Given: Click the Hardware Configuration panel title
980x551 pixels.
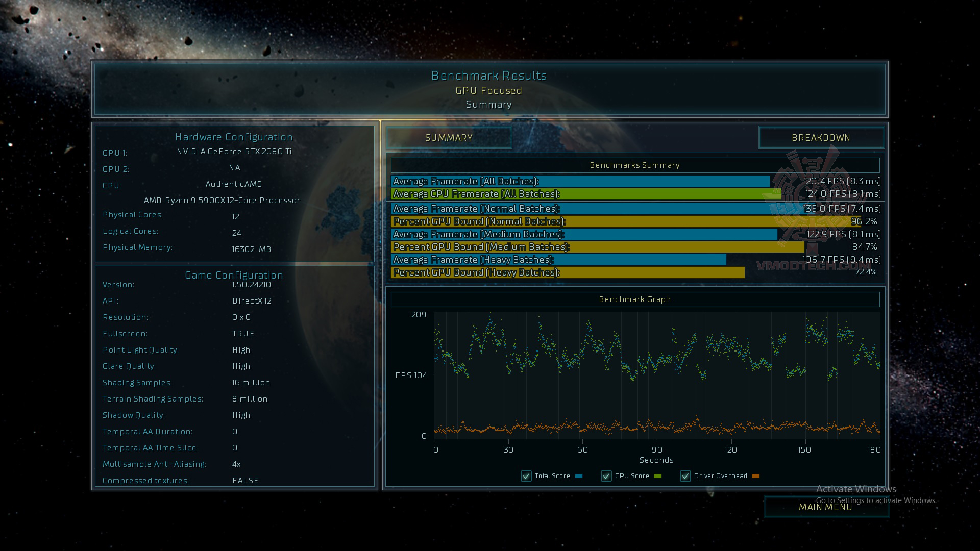Looking at the screenshot, I should pos(234,137).
